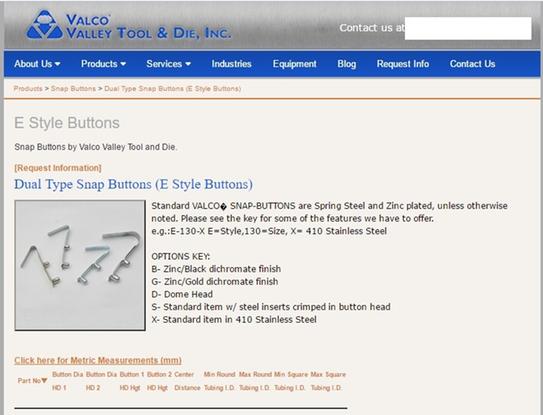Image resolution: width=543 pixels, height=415 pixels.
Task: Expand the Products dropdown menu
Action: click(x=103, y=64)
